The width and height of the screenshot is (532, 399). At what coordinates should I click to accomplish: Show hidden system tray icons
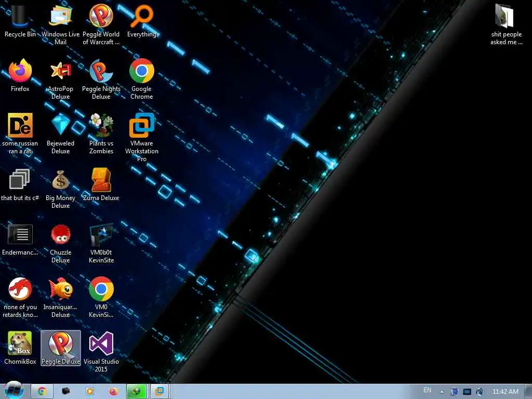point(442,392)
